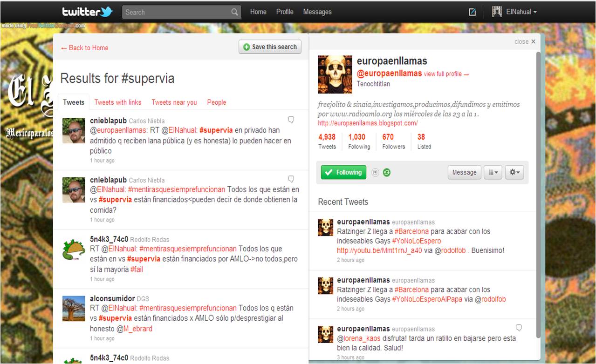This screenshot has width=596, height=364.
Task: Toggle the green Following button
Action: [x=343, y=172]
